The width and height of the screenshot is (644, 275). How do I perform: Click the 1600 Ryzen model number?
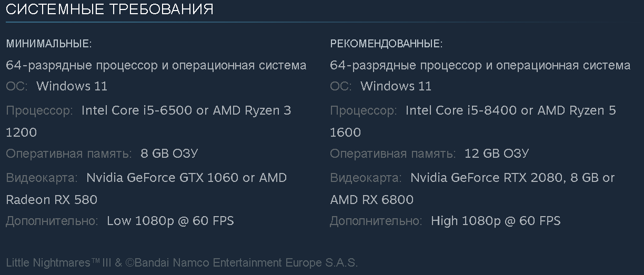(x=346, y=133)
